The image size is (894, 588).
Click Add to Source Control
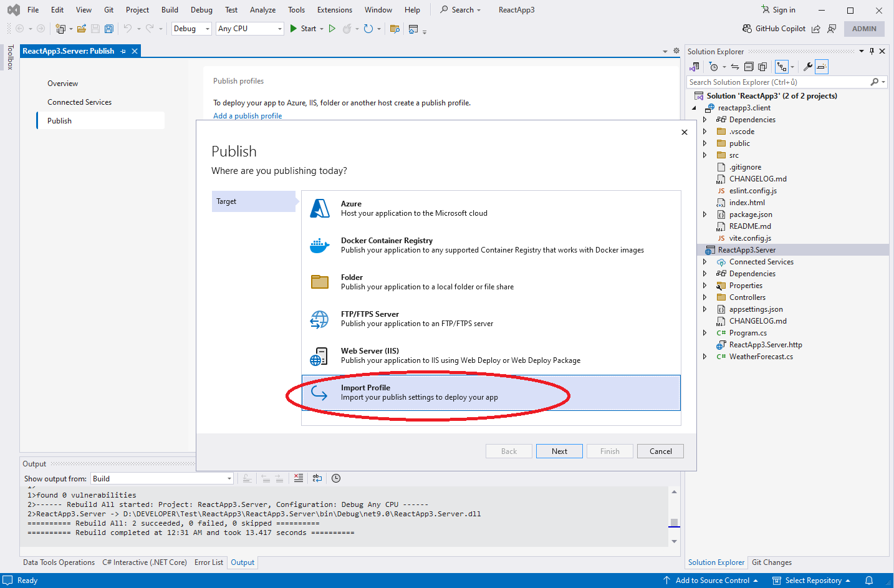tap(710, 581)
